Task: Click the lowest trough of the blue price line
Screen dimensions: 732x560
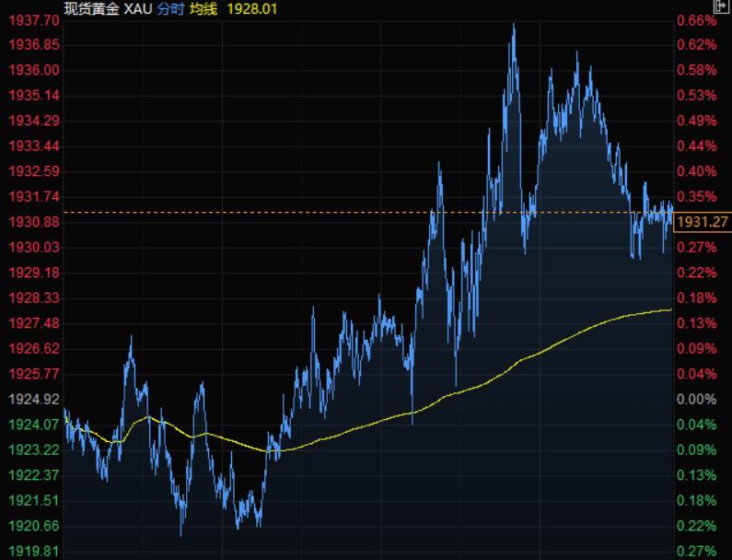Action: pyautogui.click(x=181, y=533)
